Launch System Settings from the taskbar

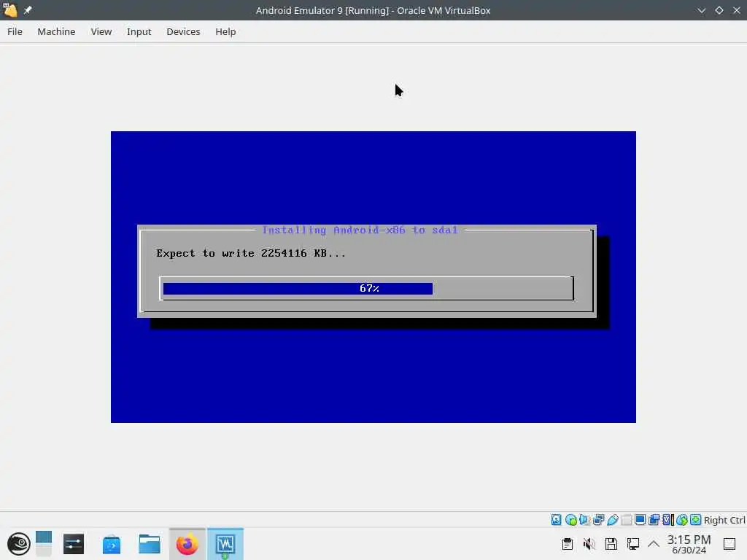pyautogui.click(x=74, y=544)
